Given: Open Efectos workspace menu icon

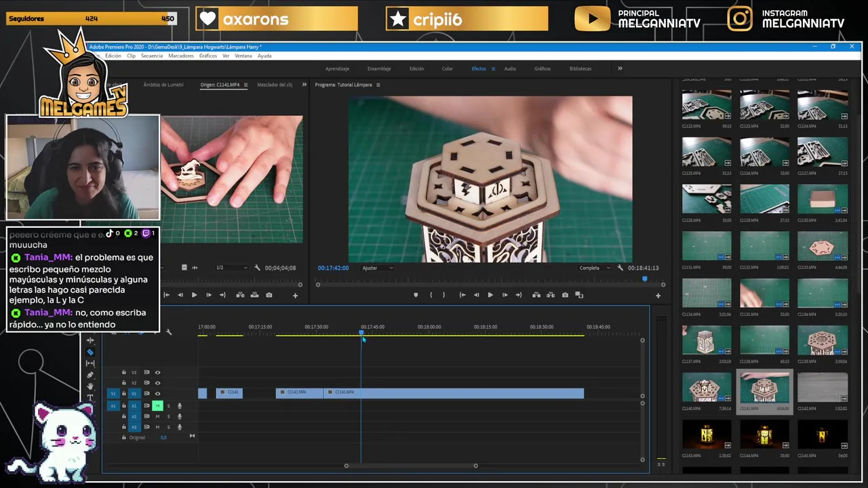Looking at the screenshot, I should coord(493,68).
